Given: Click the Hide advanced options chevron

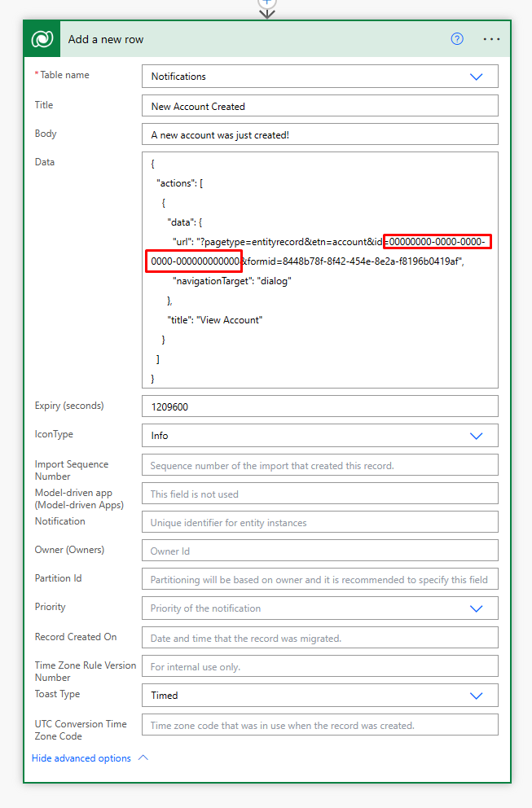Looking at the screenshot, I should point(143,757).
